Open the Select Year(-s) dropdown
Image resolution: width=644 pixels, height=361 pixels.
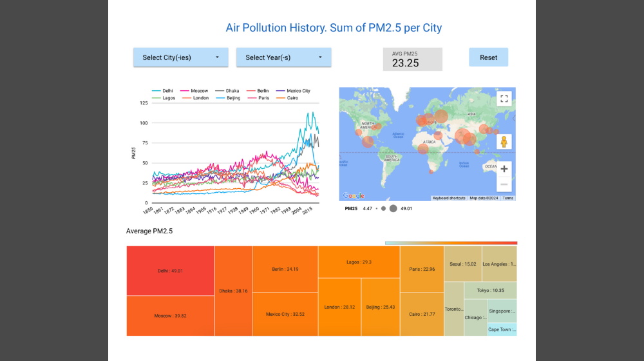pos(284,57)
